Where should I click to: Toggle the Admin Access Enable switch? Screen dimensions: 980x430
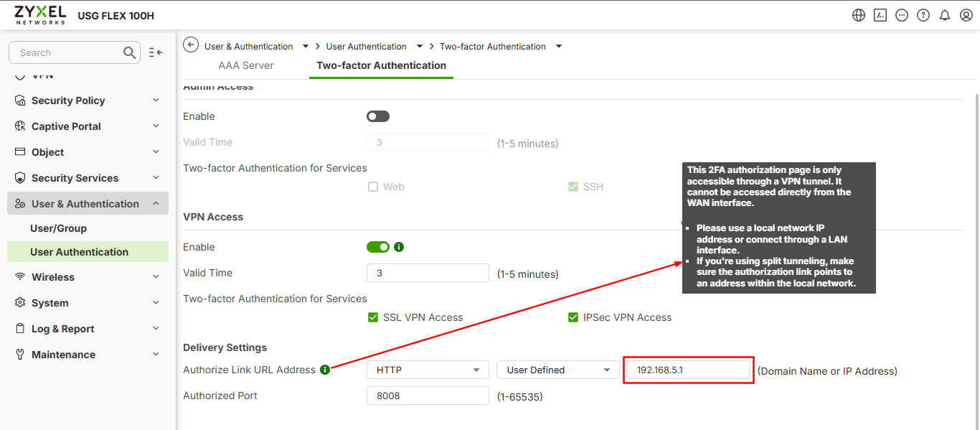click(x=378, y=116)
